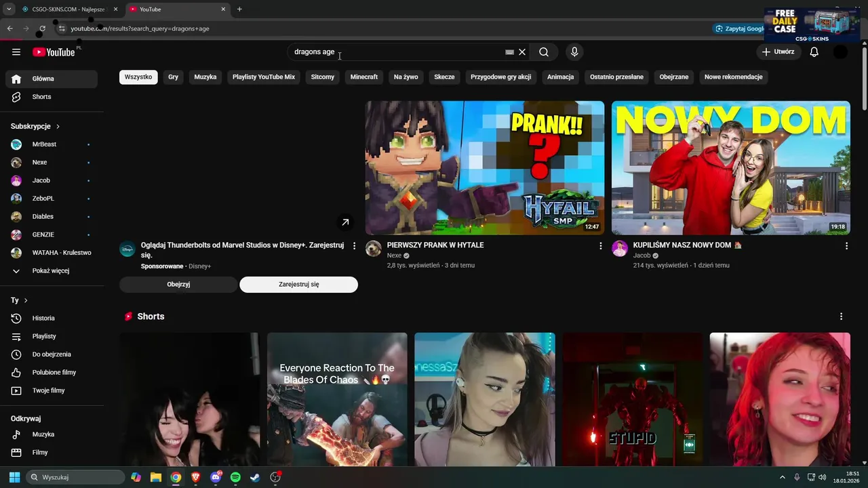Open Do obejrzenia watch later
Image resolution: width=868 pixels, height=488 pixels.
pyautogui.click(x=52, y=354)
